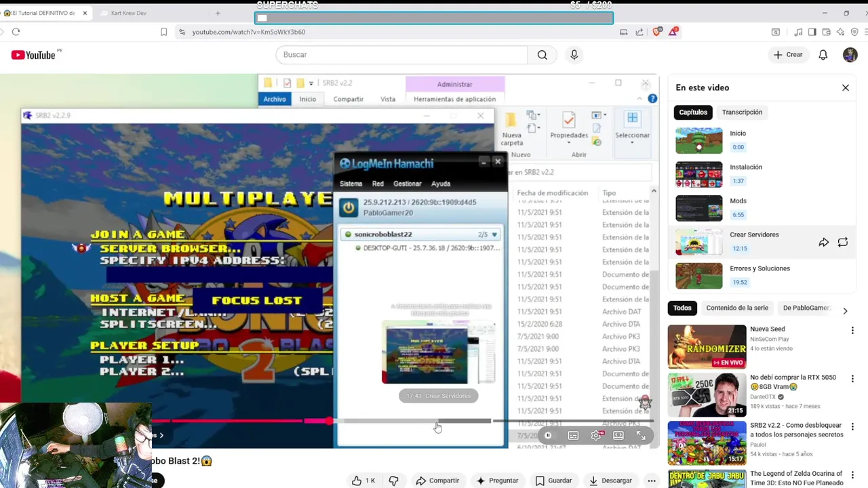Open options menu for Nueva Seed video
The width and height of the screenshot is (868, 488).
coord(852,331)
